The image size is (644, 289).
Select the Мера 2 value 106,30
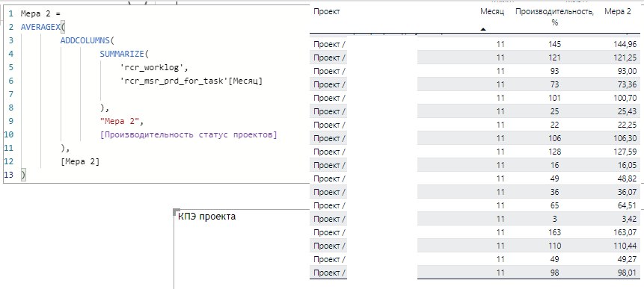click(x=626, y=138)
